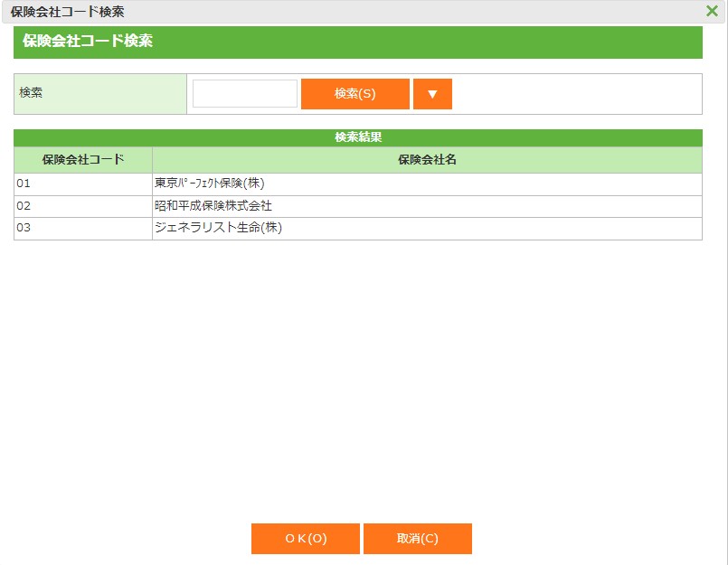
Task: Select code 03 cell
Action: click(83, 229)
